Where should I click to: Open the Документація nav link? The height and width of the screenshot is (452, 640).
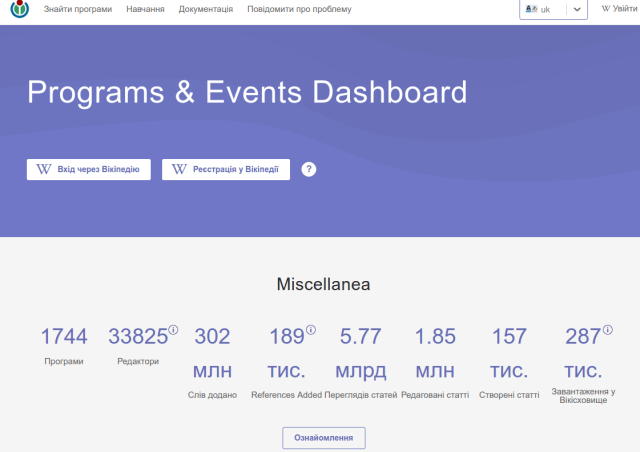pyautogui.click(x=206, y=9)
